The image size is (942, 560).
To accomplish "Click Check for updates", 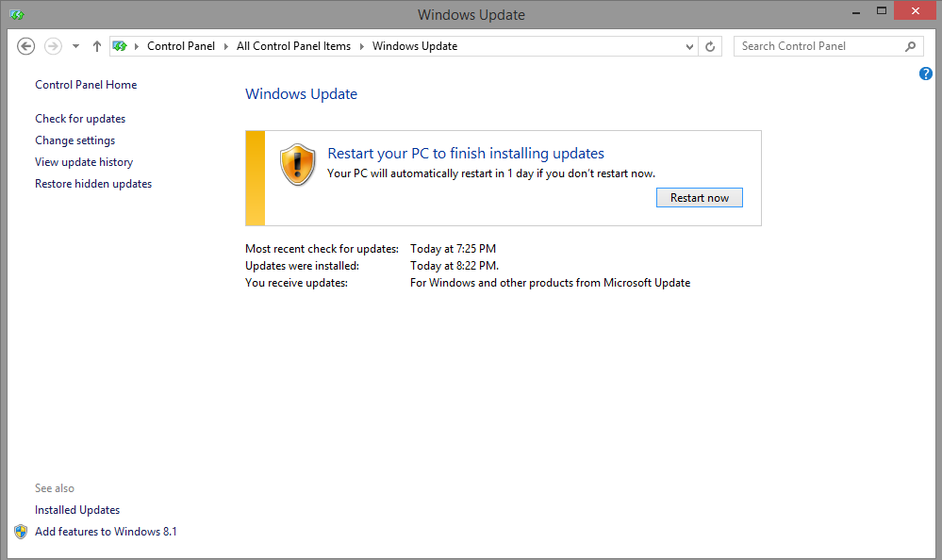I will [80, 119].
